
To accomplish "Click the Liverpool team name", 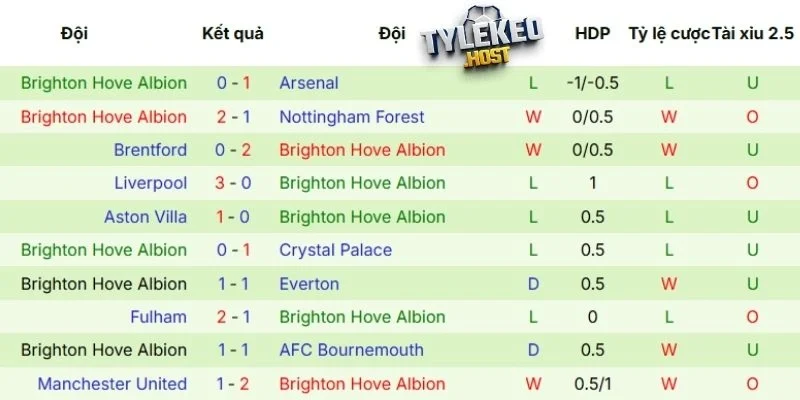I will (x=150, y=183).
